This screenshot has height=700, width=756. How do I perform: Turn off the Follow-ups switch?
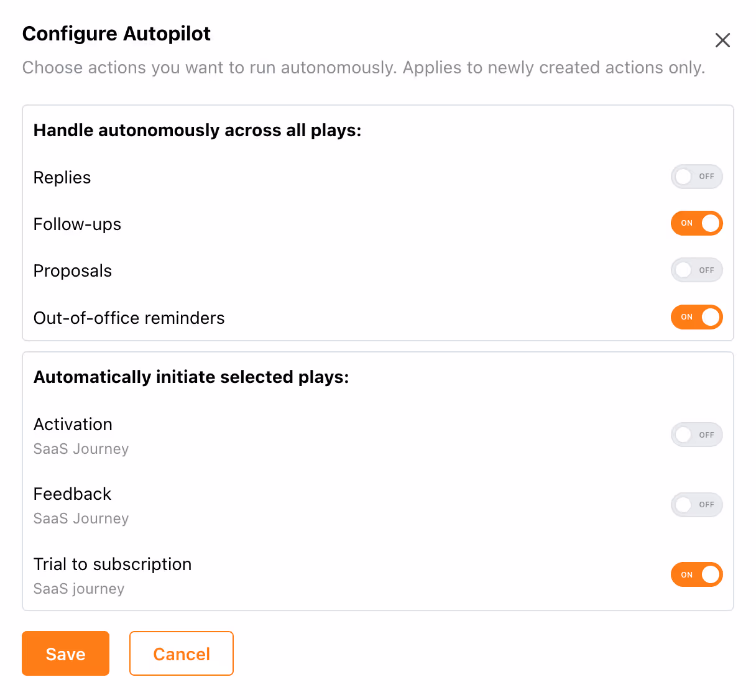tap(696, 223)
